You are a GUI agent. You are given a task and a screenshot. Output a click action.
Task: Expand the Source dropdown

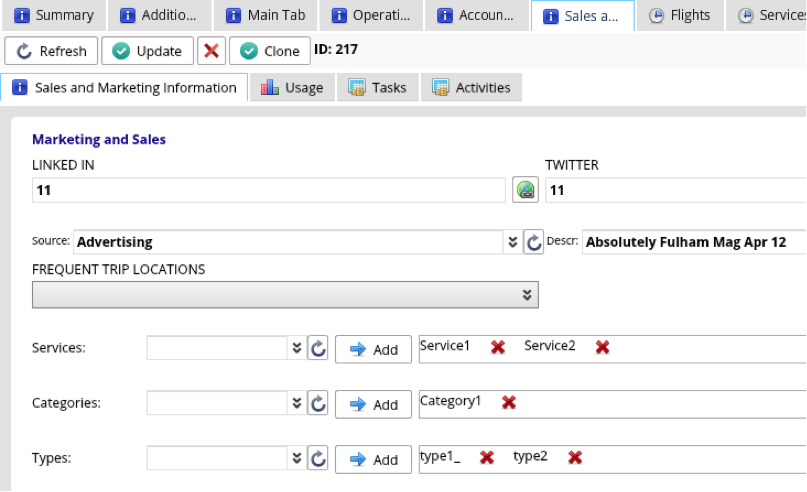[x=512, y=242]
